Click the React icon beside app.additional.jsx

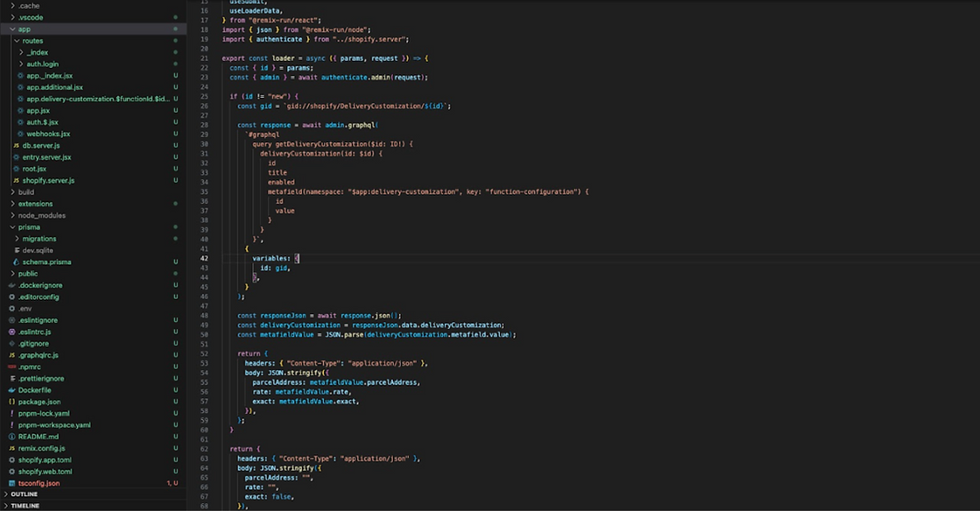(x=20, y=87)
